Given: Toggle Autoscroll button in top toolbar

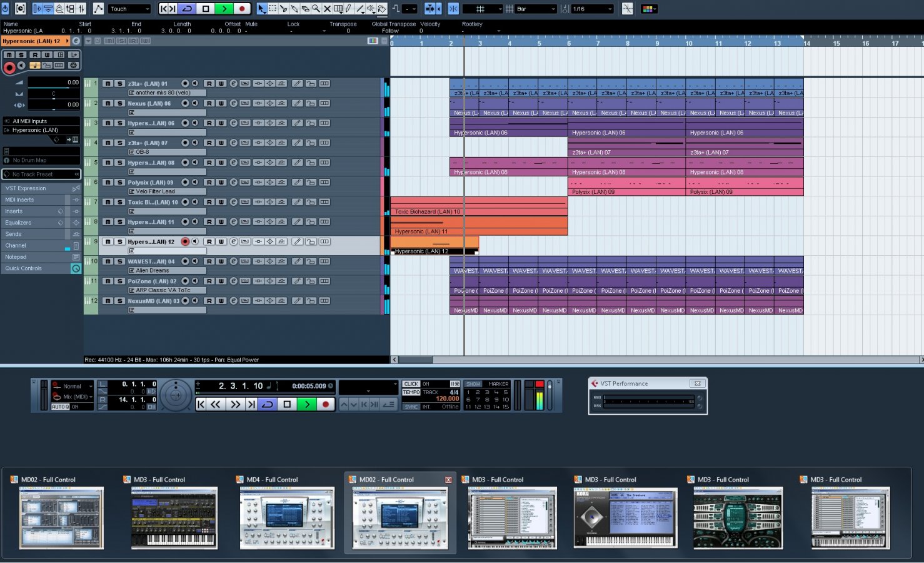Looking at the screenshot, I should coord(431,9).
